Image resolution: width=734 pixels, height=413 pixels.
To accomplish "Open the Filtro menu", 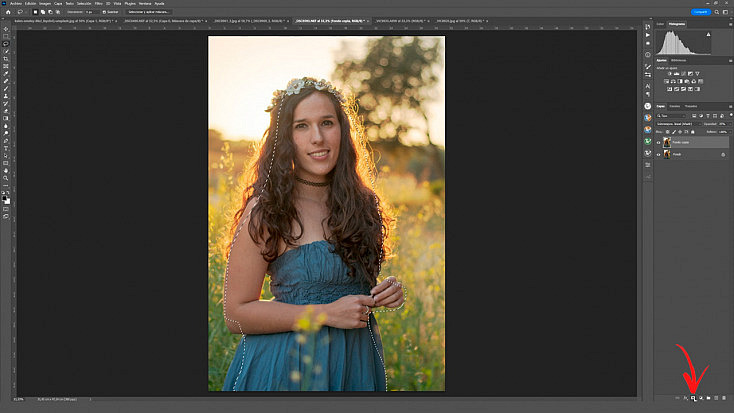I will pos(98,3).
